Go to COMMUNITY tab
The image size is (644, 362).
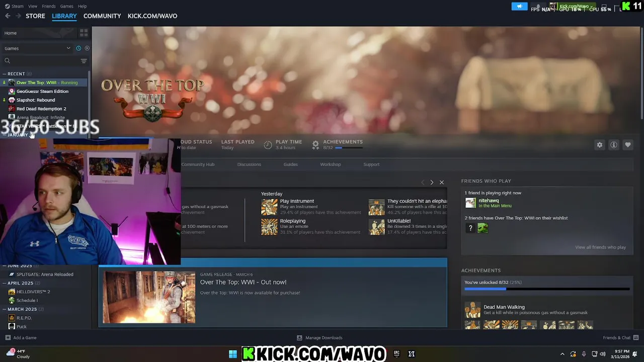click(x=102, y=16)
